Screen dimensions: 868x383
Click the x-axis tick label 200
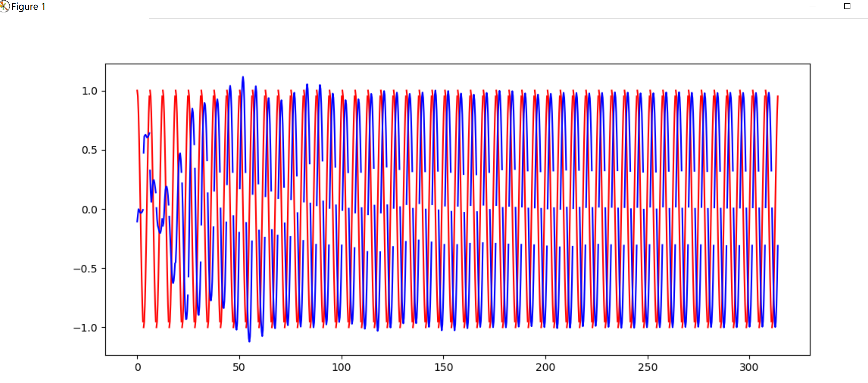(546, 367)
